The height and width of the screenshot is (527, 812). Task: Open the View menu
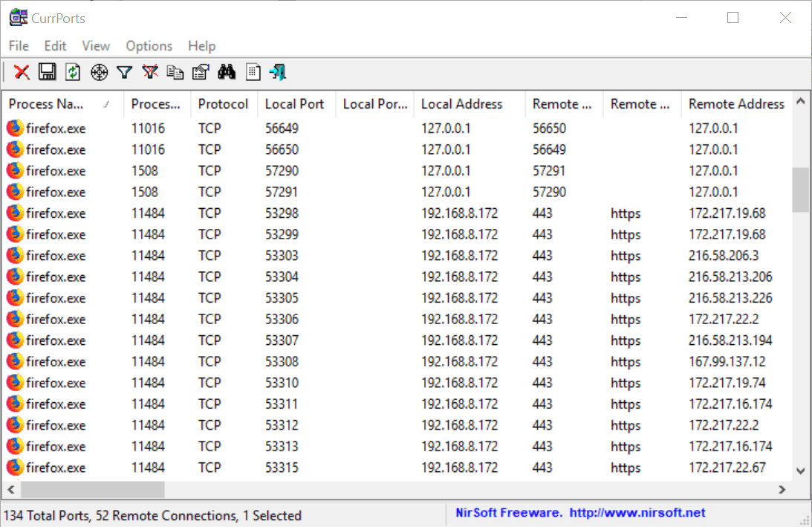click(96, 46)
